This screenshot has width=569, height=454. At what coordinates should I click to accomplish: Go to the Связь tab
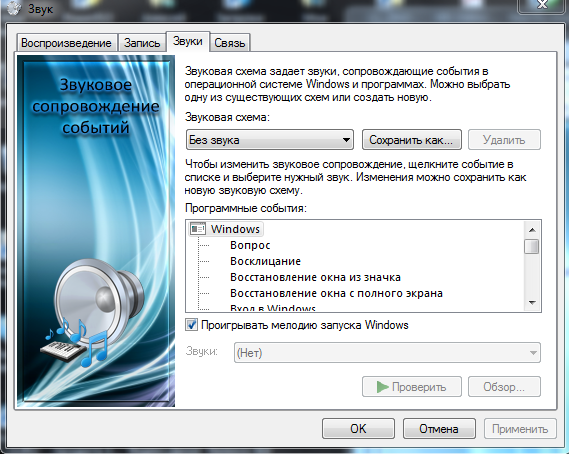230,43
